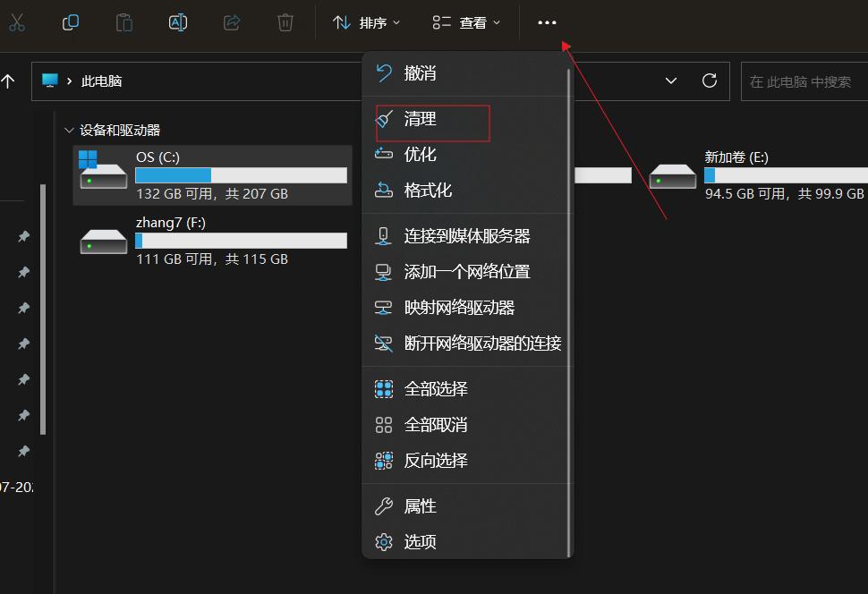868x594 pixels.
Task: Select 全部选择 to select all items
Action: point(436,388)
